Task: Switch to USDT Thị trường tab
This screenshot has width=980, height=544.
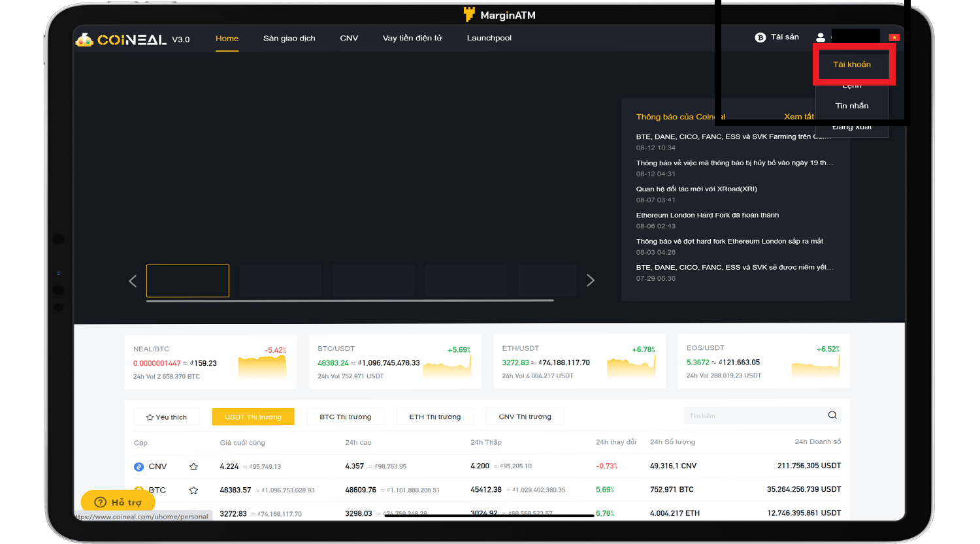Action: [x=253, y=417]
